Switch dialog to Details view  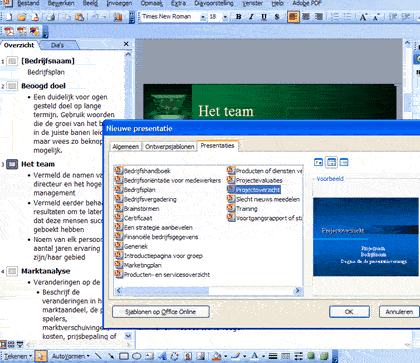344,163
